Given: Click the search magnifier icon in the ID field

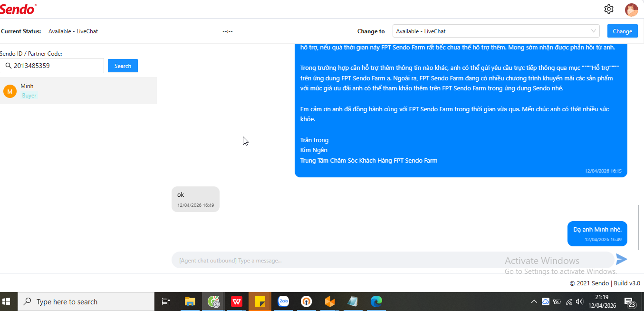Looking at the screenshot, I should click(x=8, y=66).
